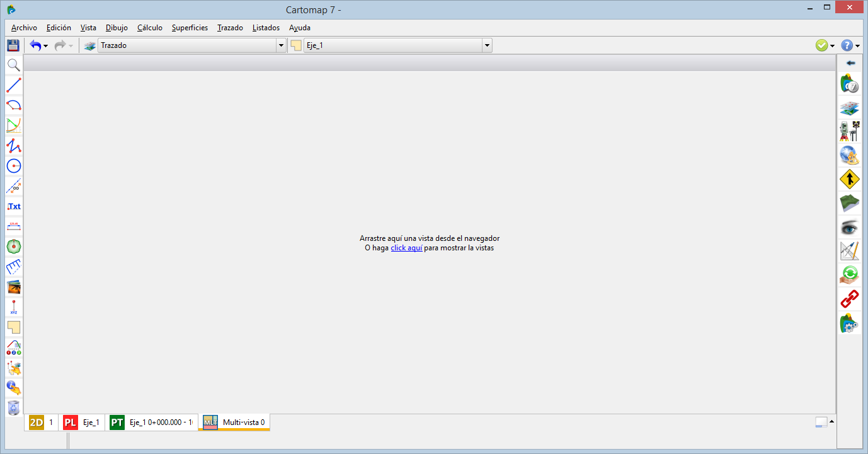Select the arc drawing tool

(x=13, y=105)
